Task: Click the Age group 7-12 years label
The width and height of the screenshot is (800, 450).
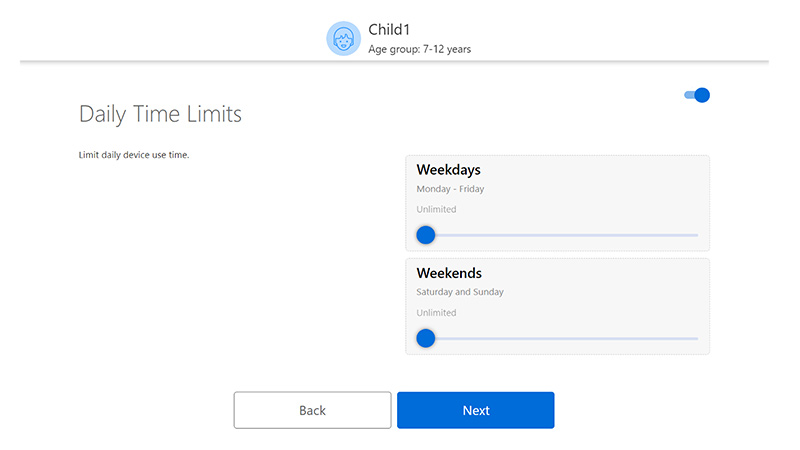Action: (419, 48)
